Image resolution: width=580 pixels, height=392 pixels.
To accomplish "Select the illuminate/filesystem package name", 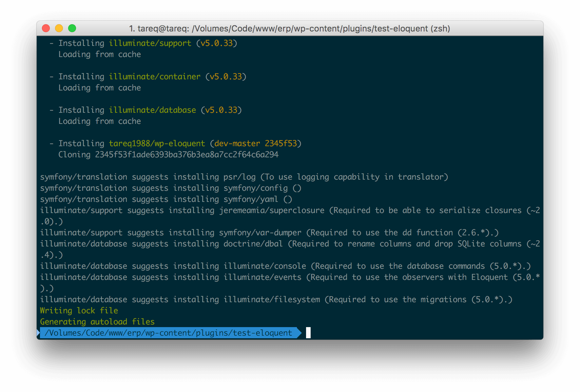I will 272,300.
